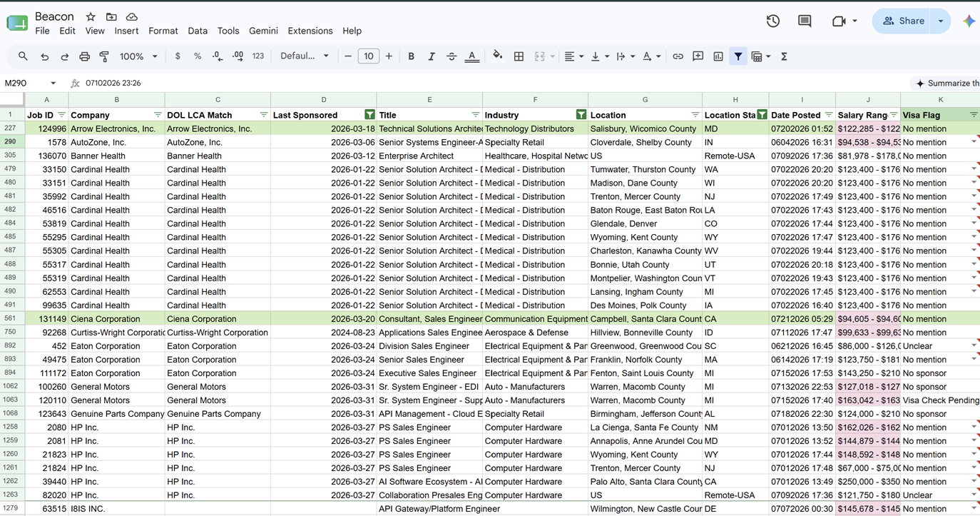Open name box dropdown arrow
980x516 pixels.
[53, 84]
